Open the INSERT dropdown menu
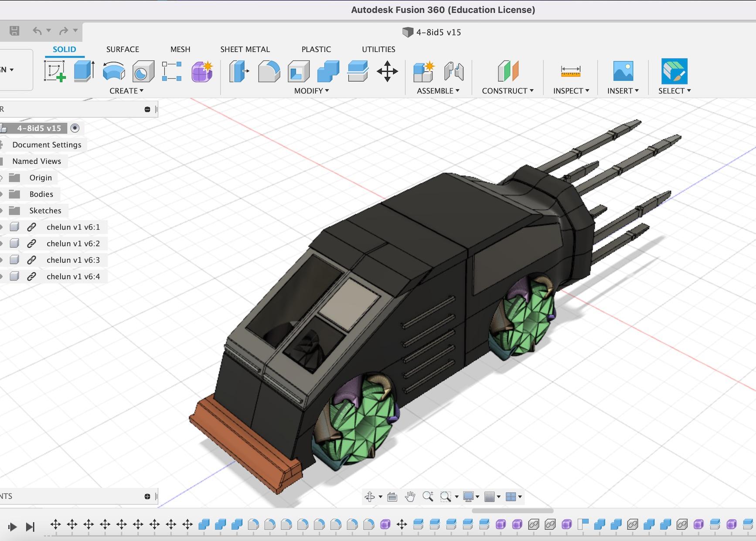This screenshot has width=756, height=541. (x=623, y=91)
